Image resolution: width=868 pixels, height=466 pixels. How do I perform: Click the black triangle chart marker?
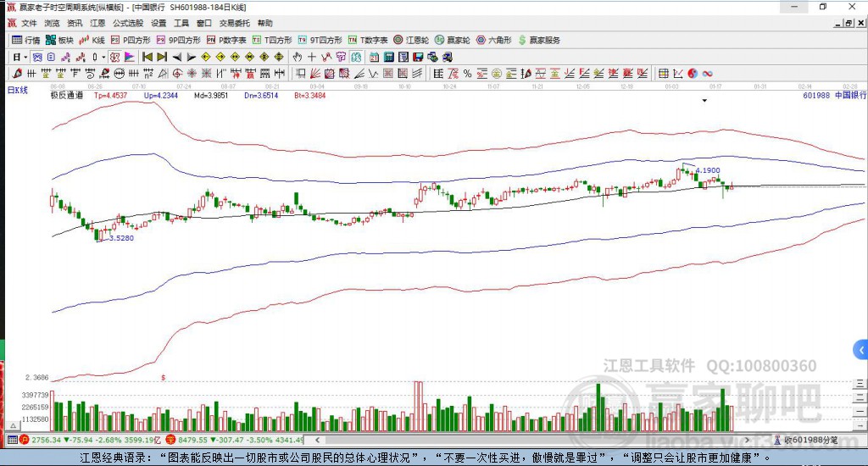point(704,100)
